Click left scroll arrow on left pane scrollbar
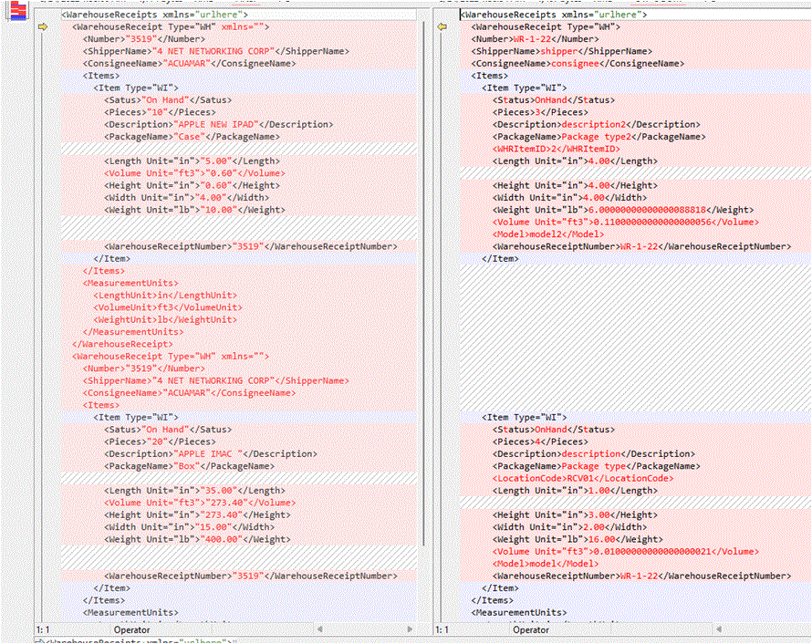 pos(319,628)
